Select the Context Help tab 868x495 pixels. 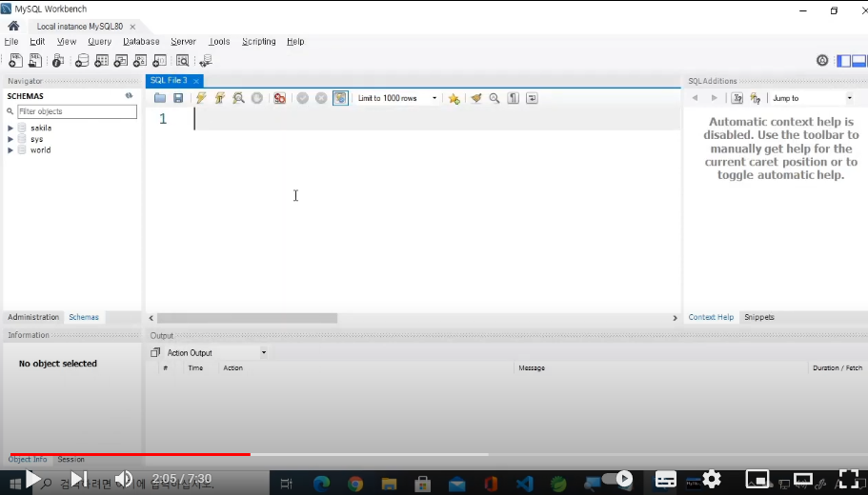click(711, 317)
